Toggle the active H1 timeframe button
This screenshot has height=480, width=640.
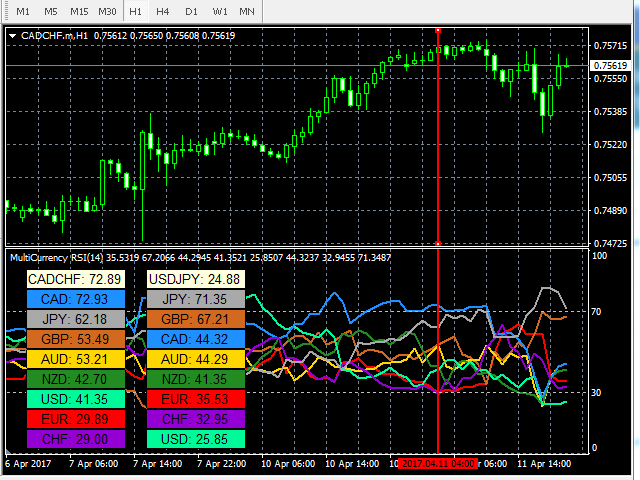tap(135, 11)
